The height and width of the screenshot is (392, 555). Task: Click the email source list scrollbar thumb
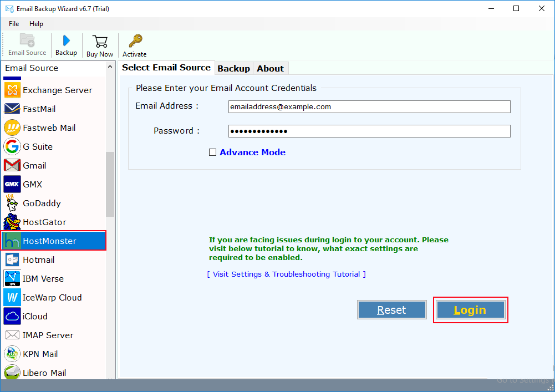pos(110,184)
